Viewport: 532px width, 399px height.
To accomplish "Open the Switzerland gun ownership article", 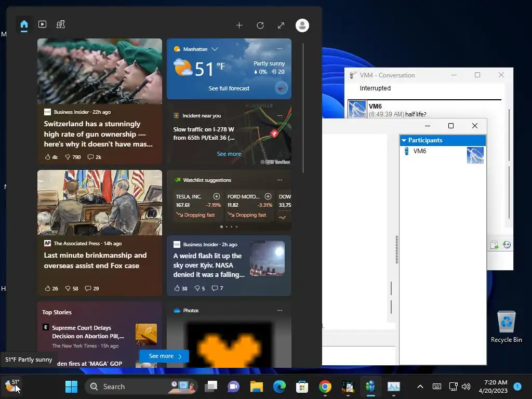I will coord(98,134).
